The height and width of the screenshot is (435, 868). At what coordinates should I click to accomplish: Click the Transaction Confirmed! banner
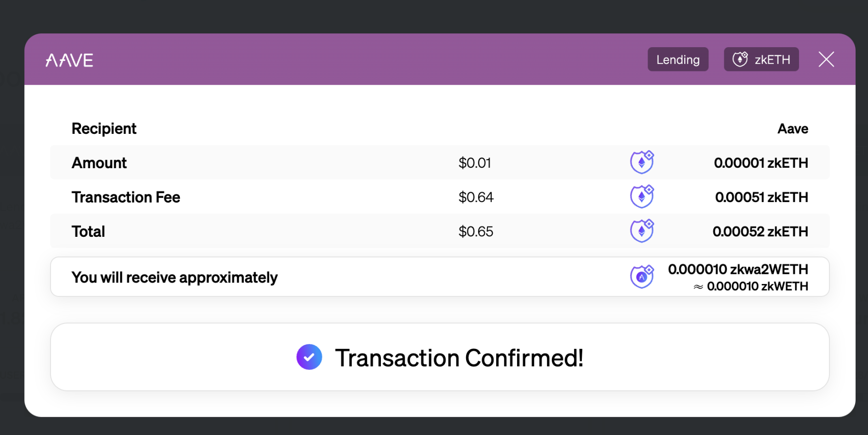[x=459, y=358]
